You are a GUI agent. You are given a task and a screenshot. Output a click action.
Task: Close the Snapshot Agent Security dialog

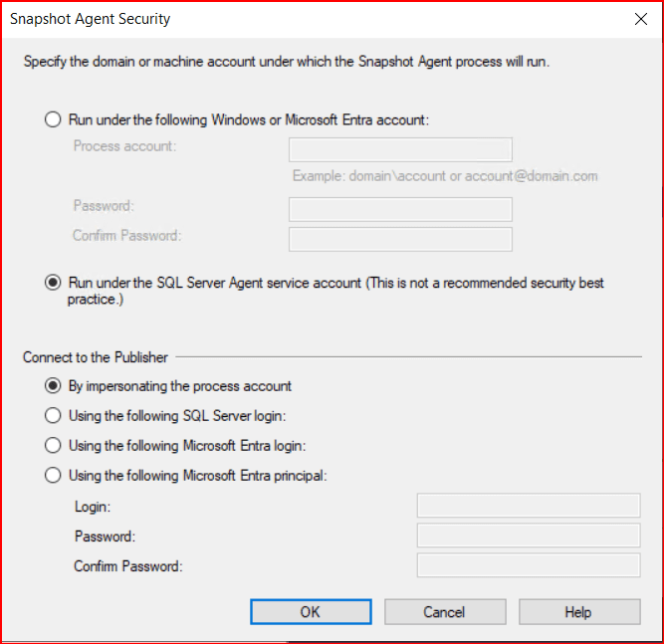638,19
